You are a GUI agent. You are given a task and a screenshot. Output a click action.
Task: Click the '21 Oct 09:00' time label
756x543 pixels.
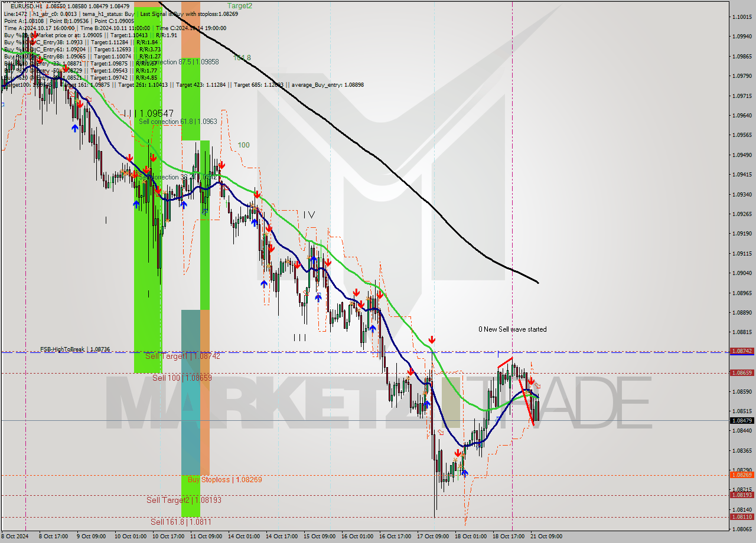pos(546,537)
